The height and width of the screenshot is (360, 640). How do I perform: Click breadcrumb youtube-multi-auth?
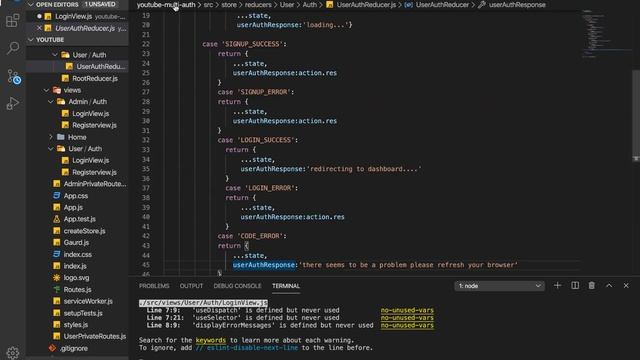point(166,5)
